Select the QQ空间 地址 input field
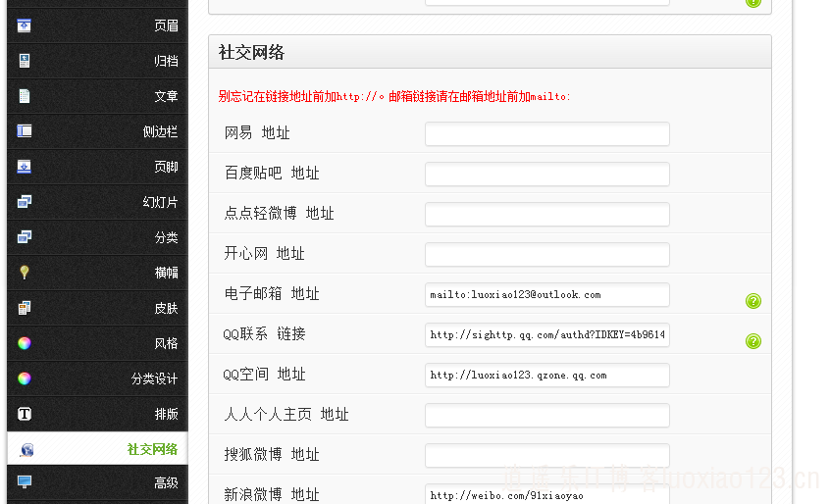The height and width of the screenshot is (504, 830). tap(546, 376)
